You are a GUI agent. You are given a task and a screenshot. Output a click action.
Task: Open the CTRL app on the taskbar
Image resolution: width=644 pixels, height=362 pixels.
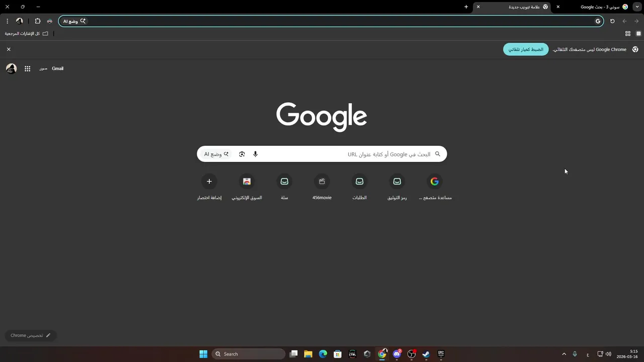(353, 354)
